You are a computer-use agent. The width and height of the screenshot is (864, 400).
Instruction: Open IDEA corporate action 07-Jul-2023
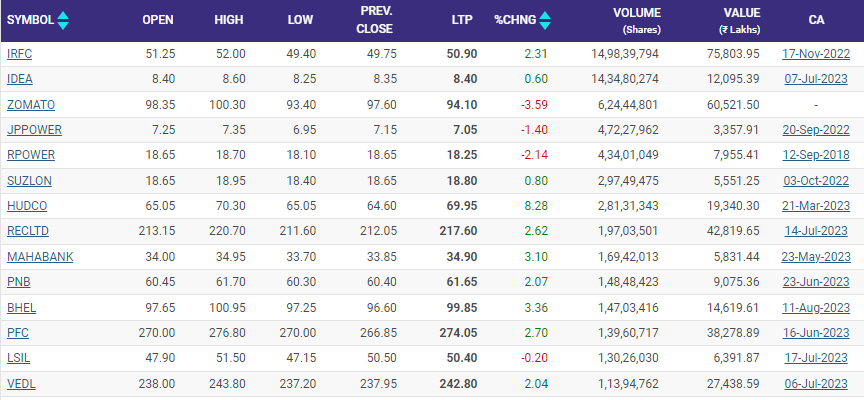pyautogui.click(x=816, y=79)
